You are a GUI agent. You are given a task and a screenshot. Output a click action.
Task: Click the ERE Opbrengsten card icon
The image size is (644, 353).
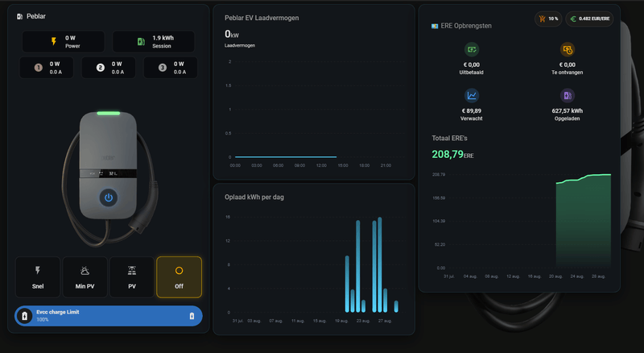[435, 26]
